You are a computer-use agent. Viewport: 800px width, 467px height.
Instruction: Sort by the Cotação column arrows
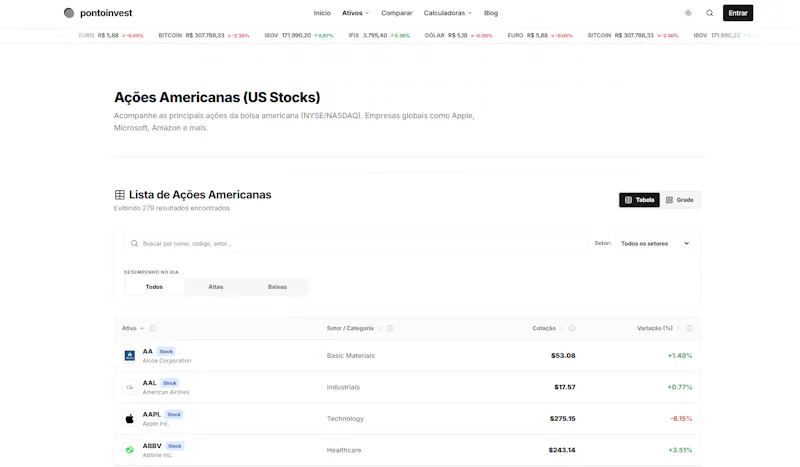click(562, 328)
